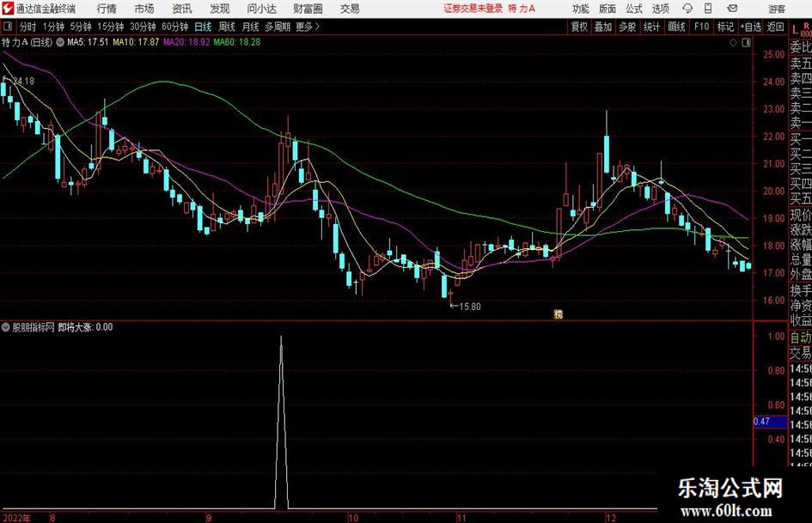Open the 版面 menu
The width and height of the screenshot is (812, 523).
click(607, 9)
